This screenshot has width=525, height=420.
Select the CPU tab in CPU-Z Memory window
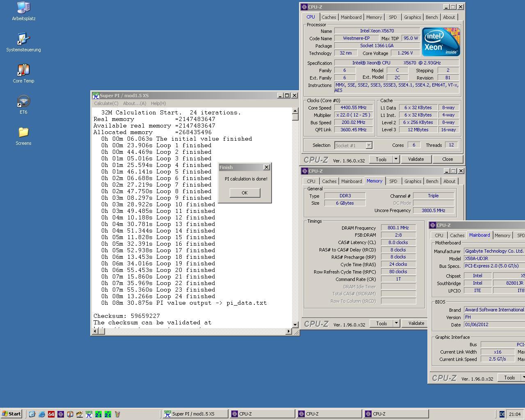[311, 181]
